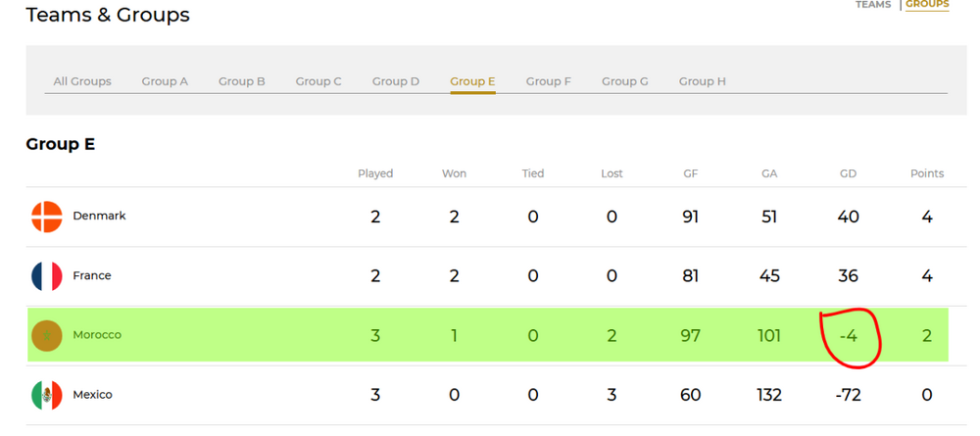Click the France flag icon
Screen dimensions: 980x436
coord(47,276)
